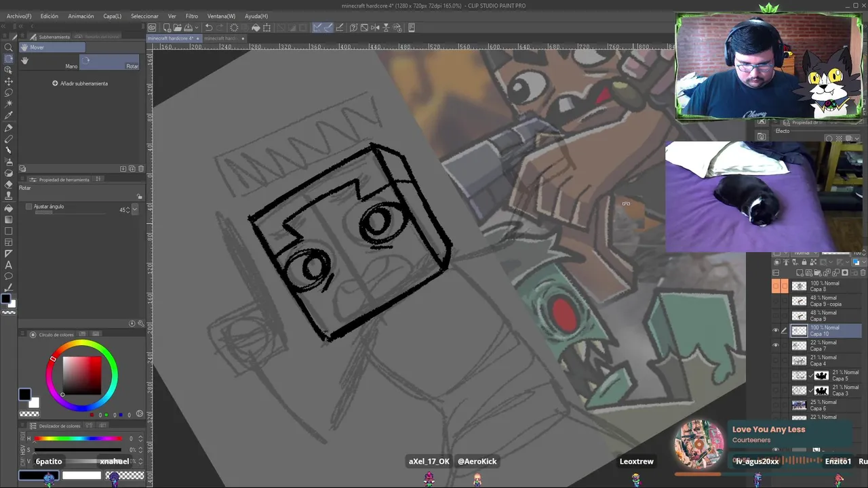
Task: Select the Capa 9 - copia layer
Action: (825, 301)
